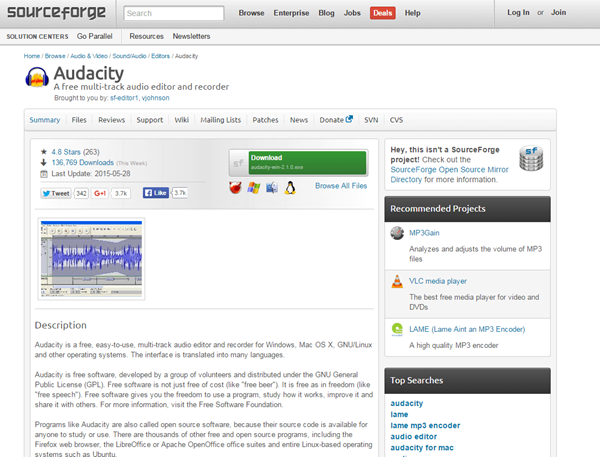Click the MP3Gain project icon
Image resolution: width=600 pixels, height=457 pixels.
[397, 233]
